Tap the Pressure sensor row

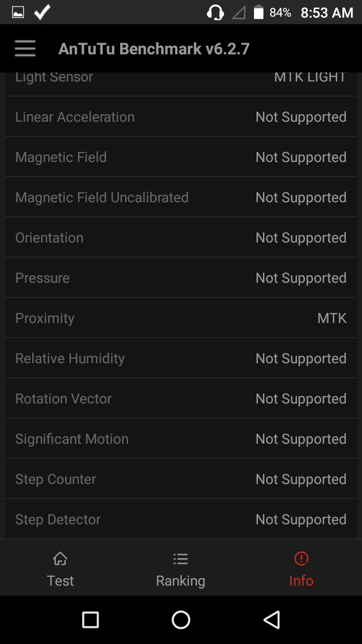pos(181,278)
